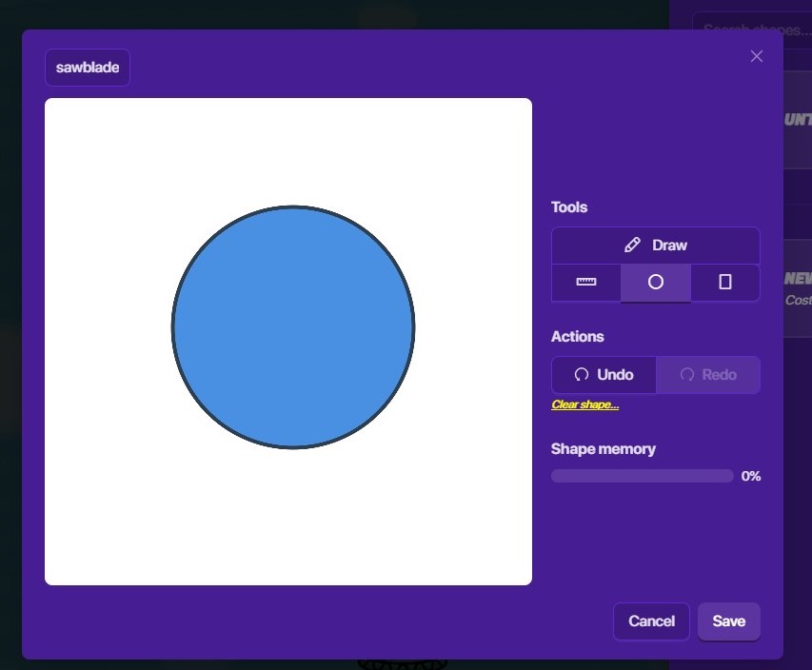The height and width of the screenshot is (670, 812).
Task: Click the sawblade shape name field
Action: tap(88, 68)
